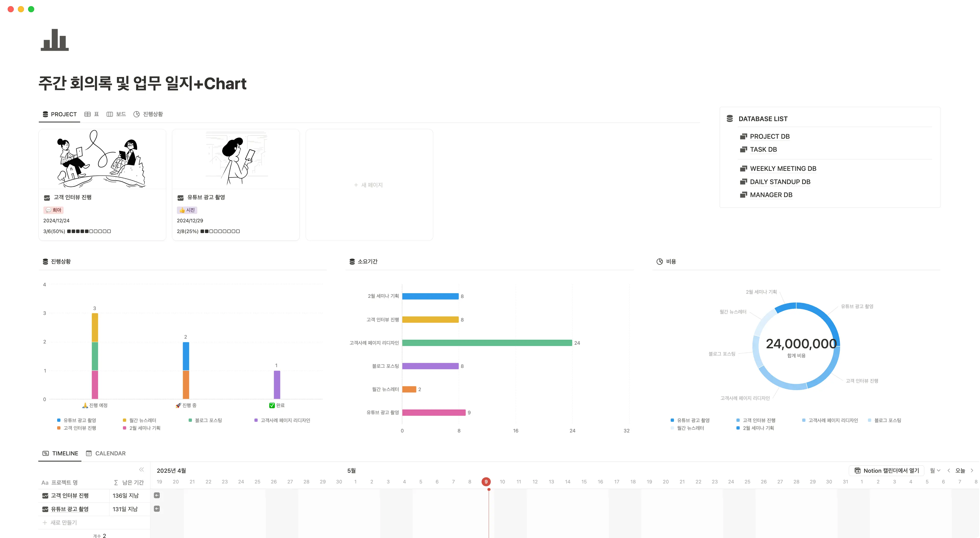The height and width of the screenshot is (538, 980).
Task: Click the PROJECT DB page icon
Action: tap(743, 136)
